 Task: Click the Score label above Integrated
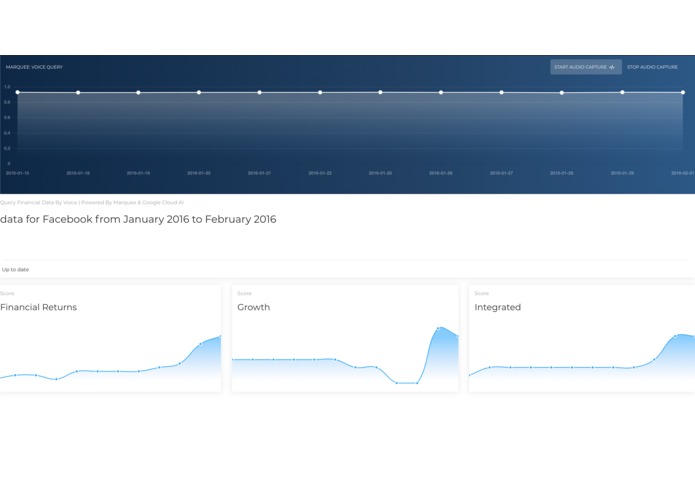tap(481, 293)
